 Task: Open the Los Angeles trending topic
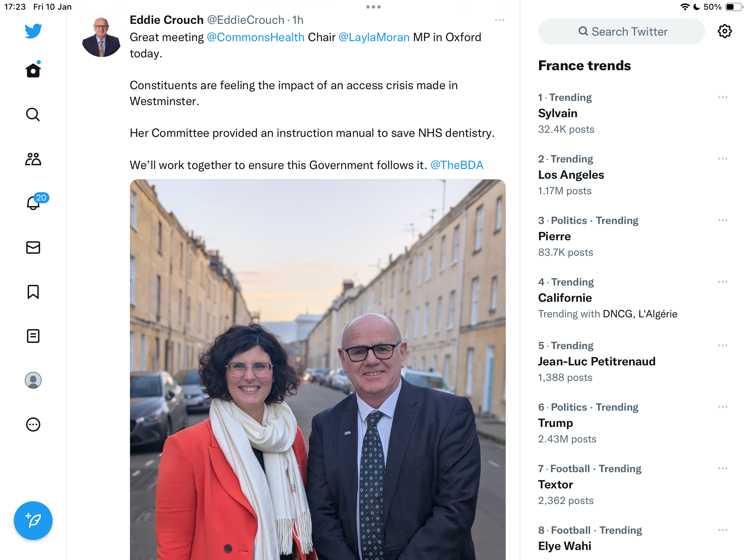click(571, 175)
